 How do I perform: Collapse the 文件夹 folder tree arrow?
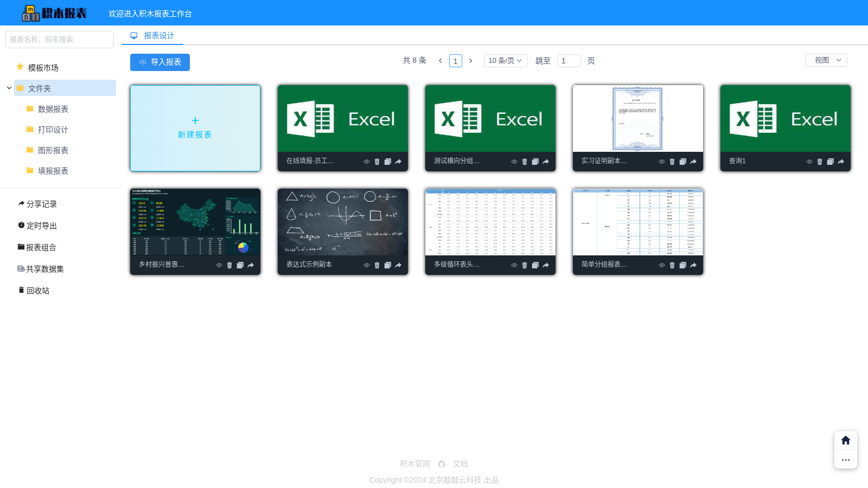tap(9, 88)
